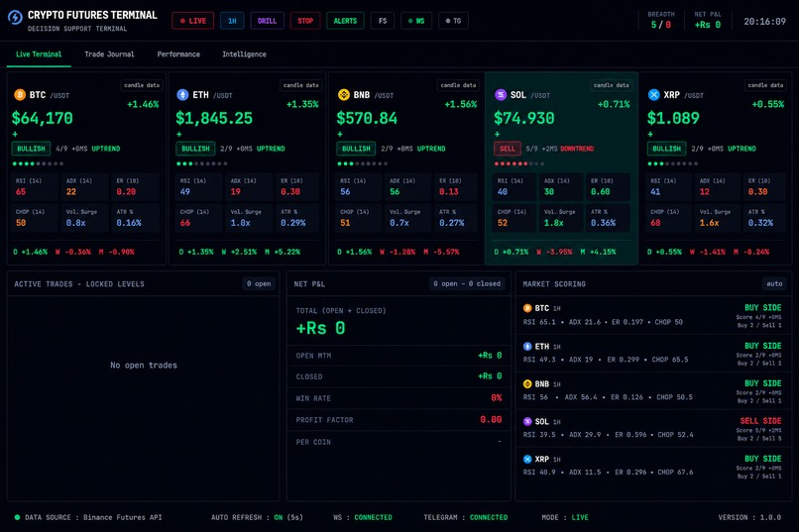Click BUY SIDE label in BTC scoring row
799x532 pixels.
[x=763, y=307]
